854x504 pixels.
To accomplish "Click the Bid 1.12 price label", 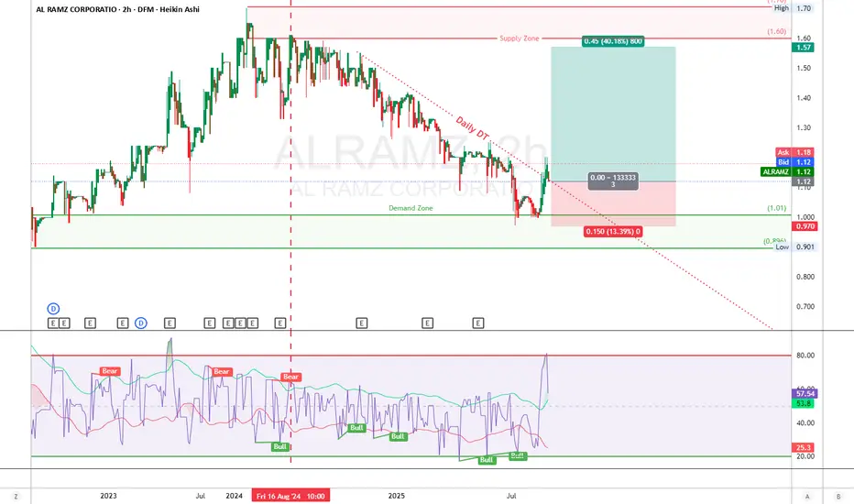I will pyautogui.click(x=794, y=162).
